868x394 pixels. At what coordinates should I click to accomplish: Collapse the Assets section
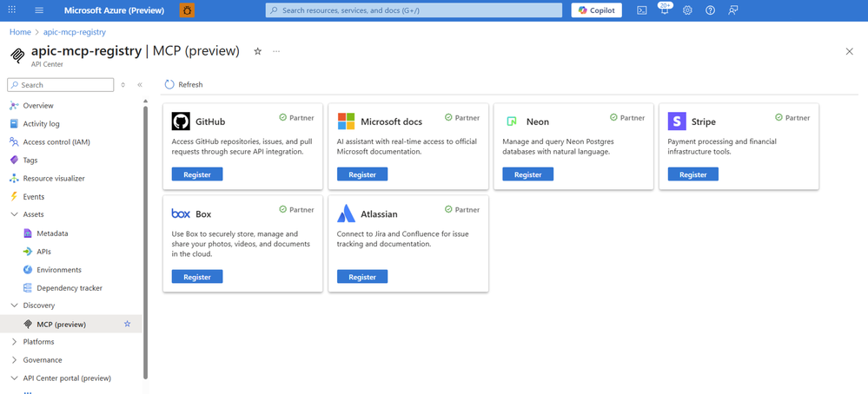click(x=15, y=214)
